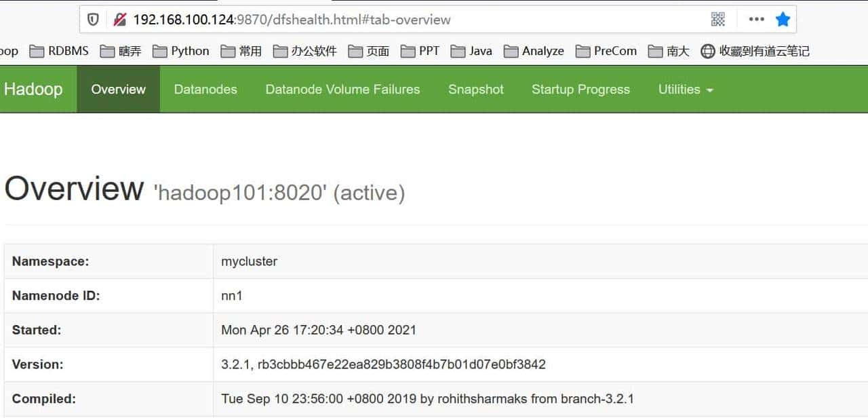Click the Analyze bookmarks folder icon

point(512,50)
